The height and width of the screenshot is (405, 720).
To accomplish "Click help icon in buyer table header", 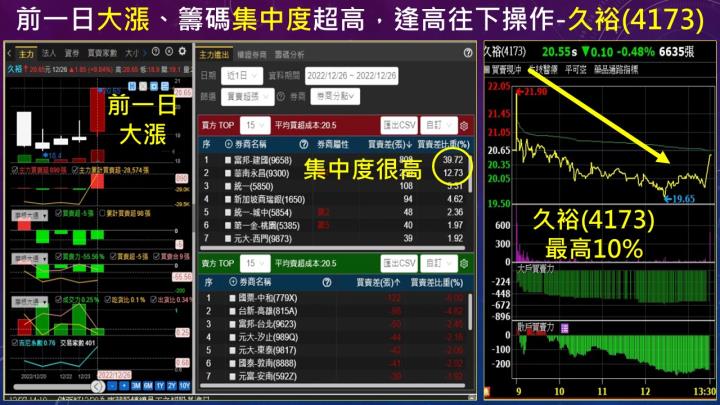I will click(x=304, y=144).
